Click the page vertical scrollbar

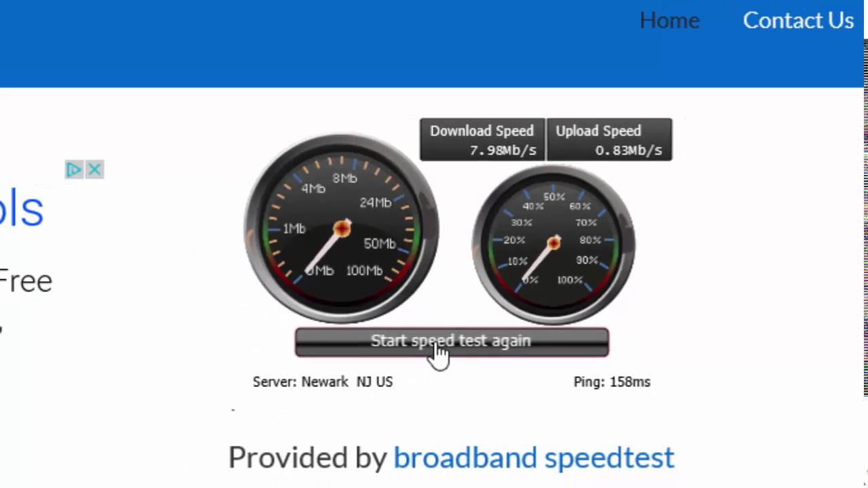point(866,217)
